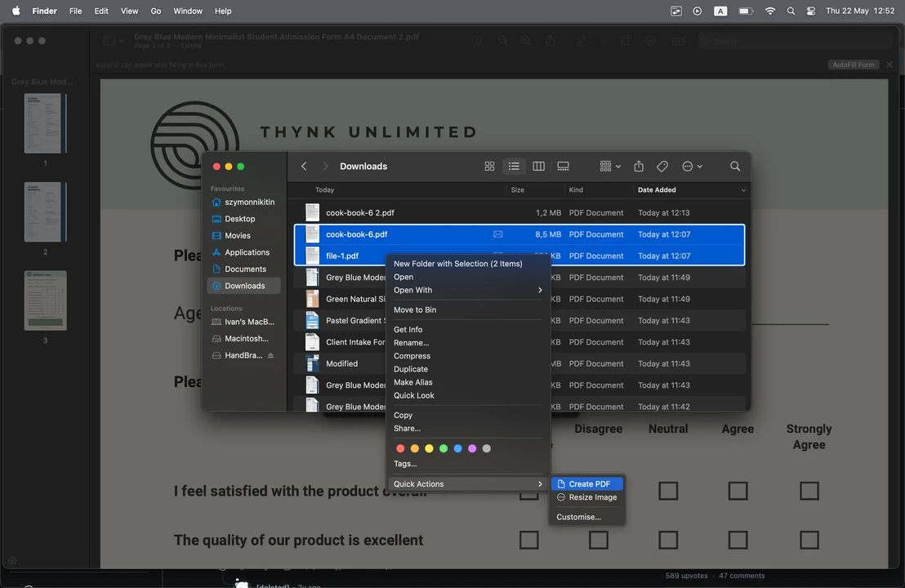Click the Finder forward navigation arrow

point(326,166)
